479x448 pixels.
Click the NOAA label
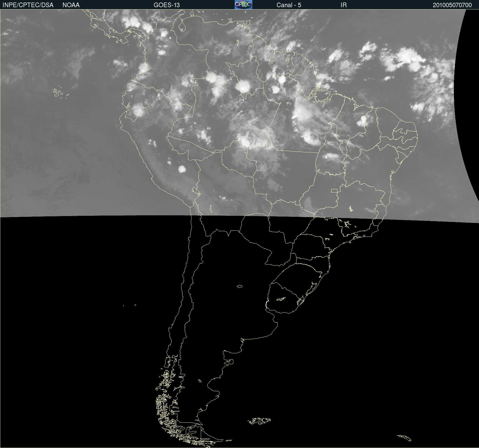pyautogui.click(x=71, y=5)
